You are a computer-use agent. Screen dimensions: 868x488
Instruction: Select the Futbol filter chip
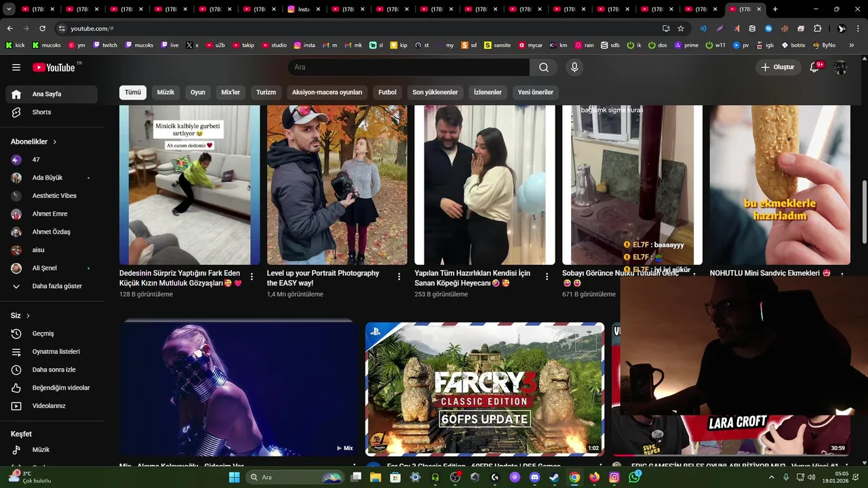pyautogui.click(x=387, y=92)
